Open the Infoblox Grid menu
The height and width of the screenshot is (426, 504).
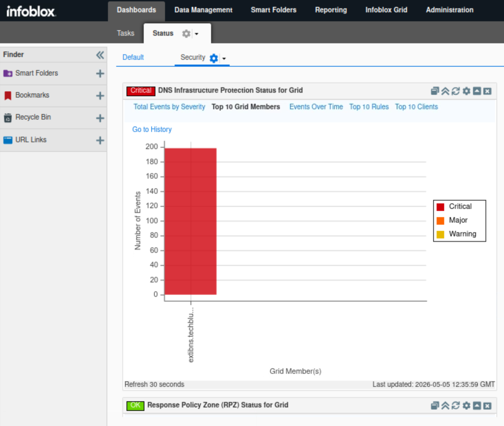point(386,10)
